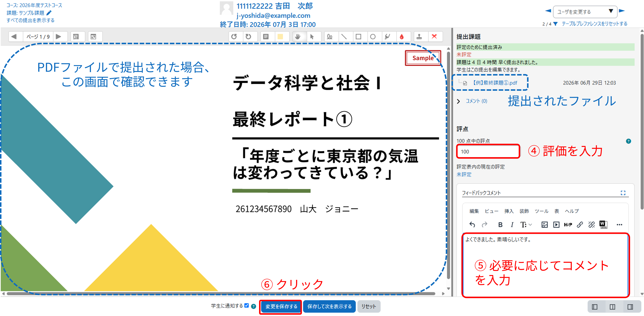This screenshot has width=644, height=316.
Task: Toggle the 学生に通知する checkbox
Action: click(246, 305)
